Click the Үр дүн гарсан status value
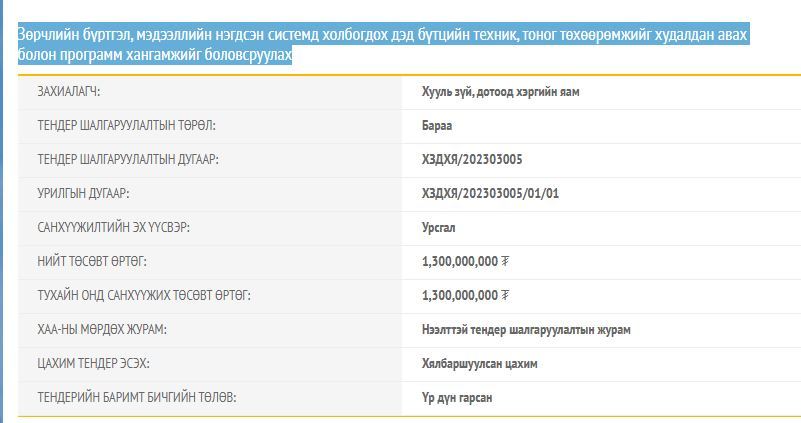This screenshot has width=801, height=423. pos(457,398)
